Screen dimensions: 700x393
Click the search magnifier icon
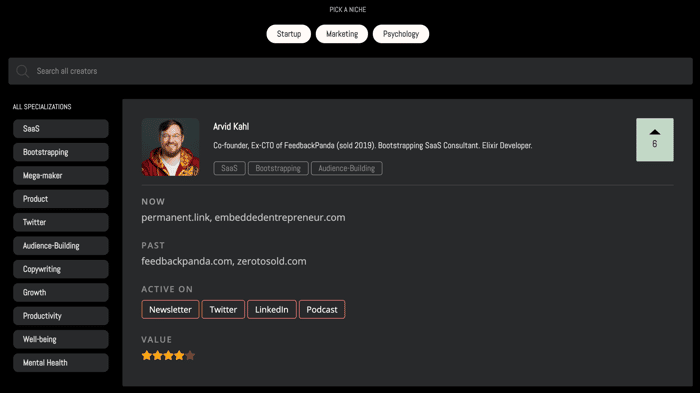tap(22, 71)
